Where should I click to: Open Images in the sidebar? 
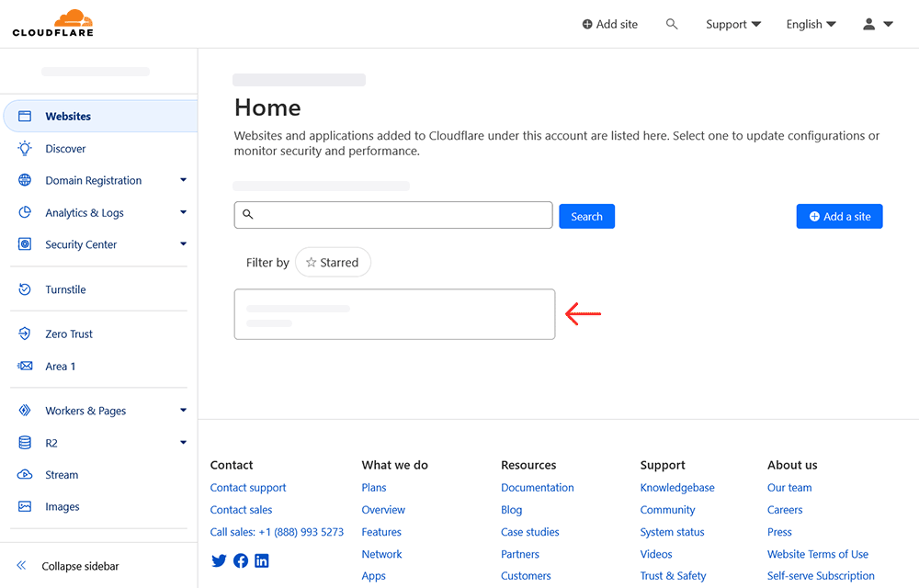click(62, 506)
